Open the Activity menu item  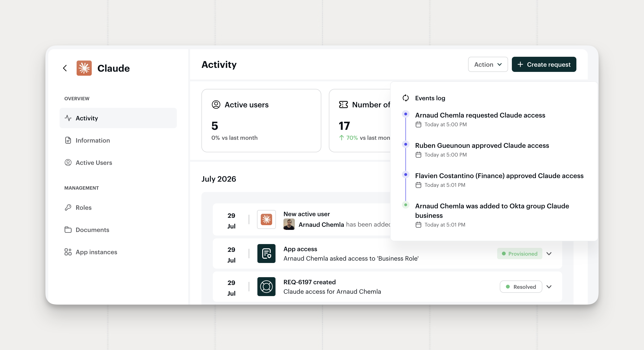click(x=118, y=118)
